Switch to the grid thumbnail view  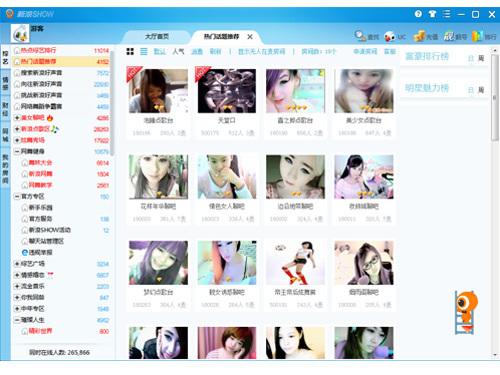pyautogui.click(x=130, y=51)
